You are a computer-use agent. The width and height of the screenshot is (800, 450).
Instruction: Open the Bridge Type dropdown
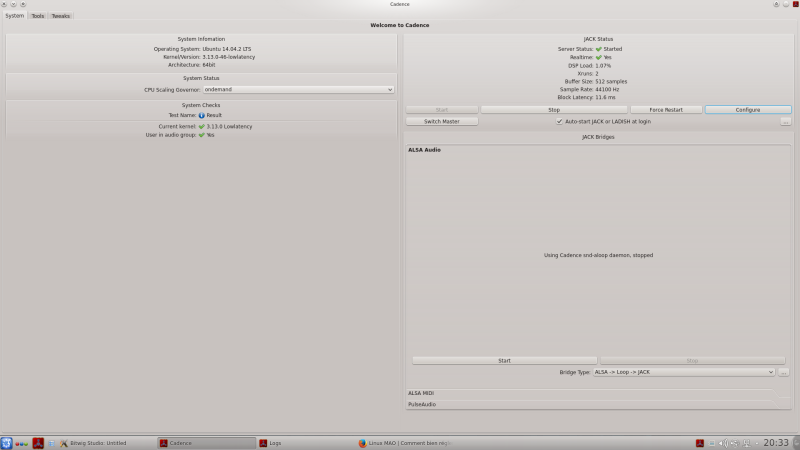[x=684, y=372]
